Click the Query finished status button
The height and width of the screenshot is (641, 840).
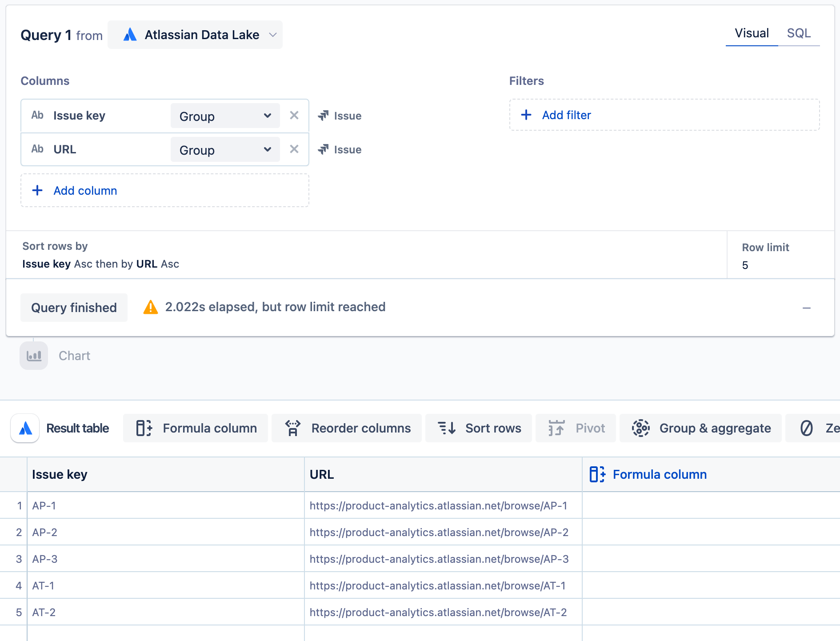pos(74,308)
